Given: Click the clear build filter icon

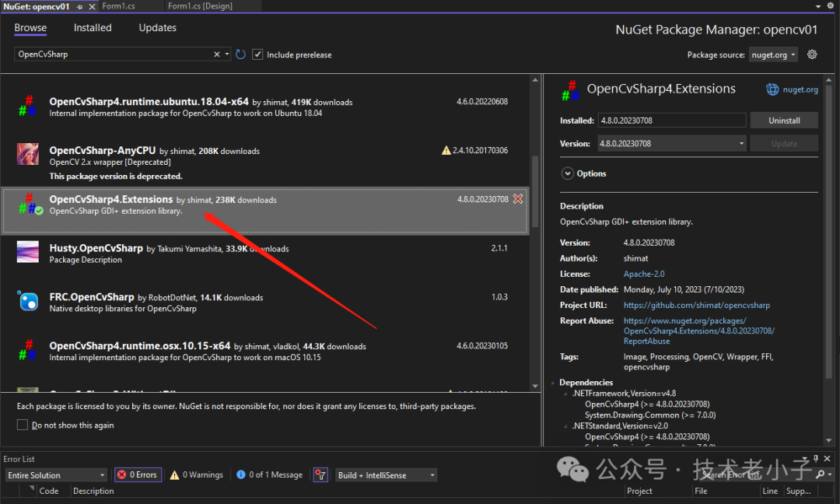Looking at the screenshot, I should [x=320, y=474].
